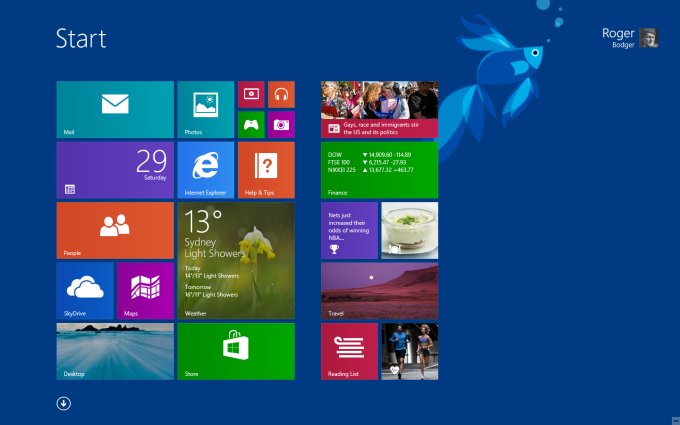This screenshot has height=425, width=680.
Task: Open the Help & Tips tile
Action: pyautogui.click(x=266, y=170)
